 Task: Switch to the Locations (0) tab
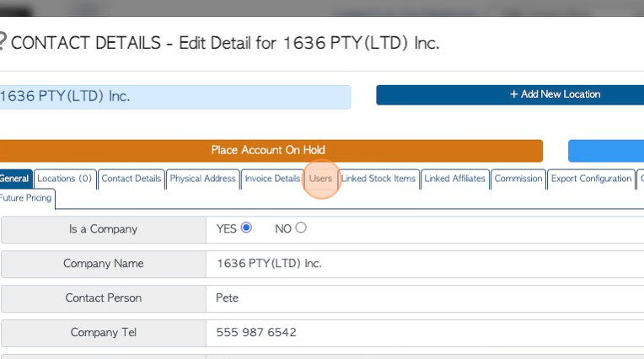(x=65, y=179)
